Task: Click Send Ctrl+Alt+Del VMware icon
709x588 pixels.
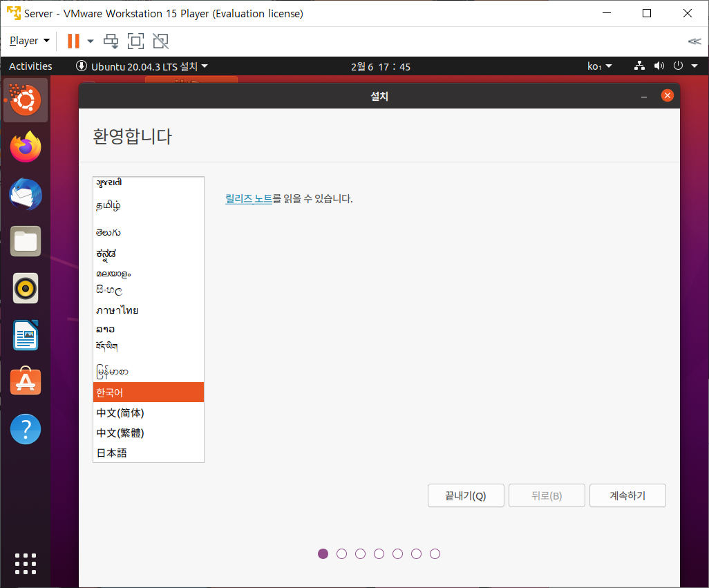Action: 111,41
